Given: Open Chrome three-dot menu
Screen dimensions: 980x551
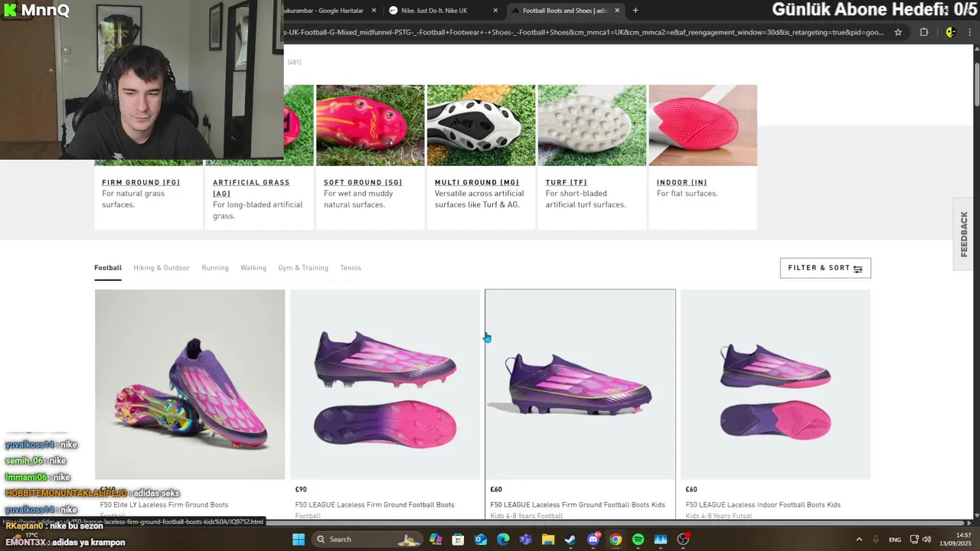Looking at the screenshot, I should tap(970, 32).
